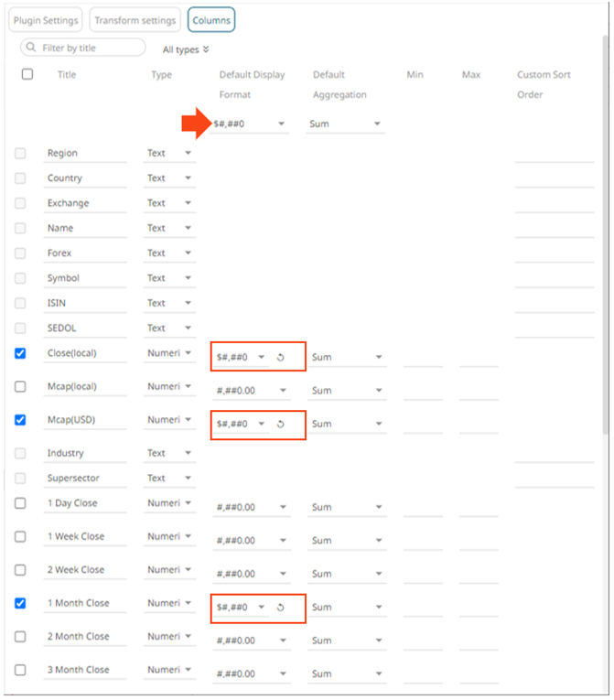Edit the Region title field

click(85, 153)
